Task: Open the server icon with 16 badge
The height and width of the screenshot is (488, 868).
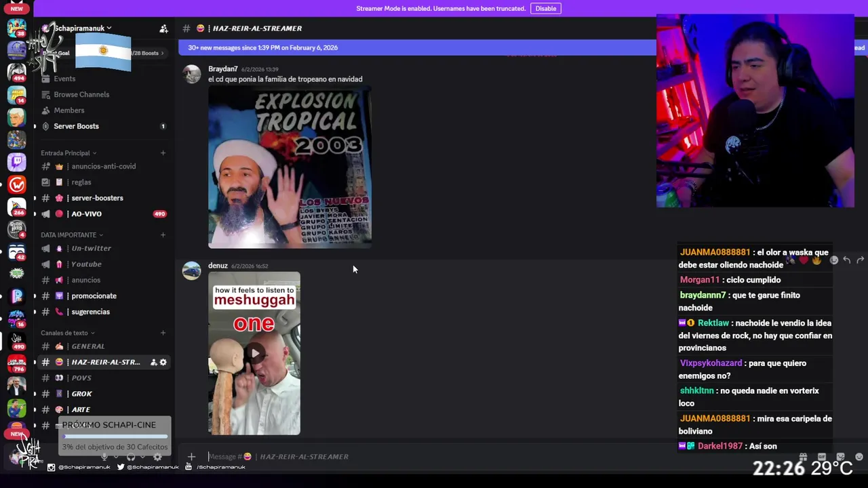Action: [16, 319]
